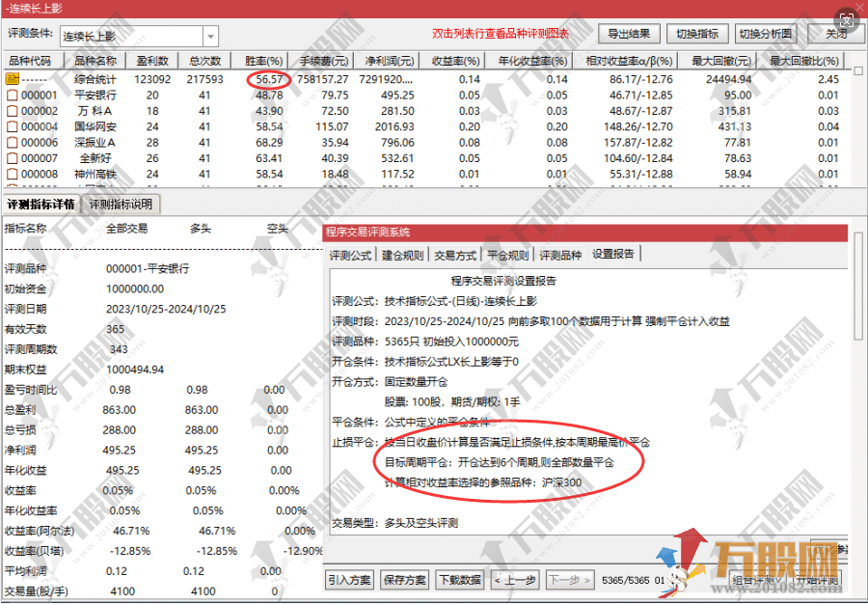Open the 平仓规则 tab
Image resolution: width=868 pixels, height=604 pixels.
pyautogui.click(x=507, y=256)
